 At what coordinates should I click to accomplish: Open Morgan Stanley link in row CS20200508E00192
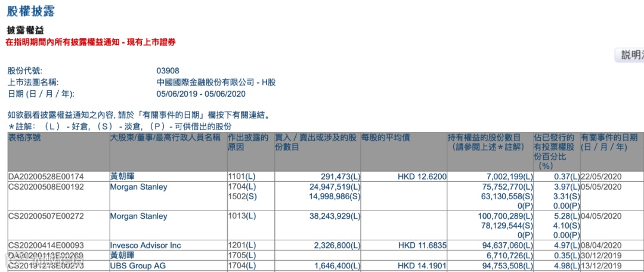coord(138,187)
